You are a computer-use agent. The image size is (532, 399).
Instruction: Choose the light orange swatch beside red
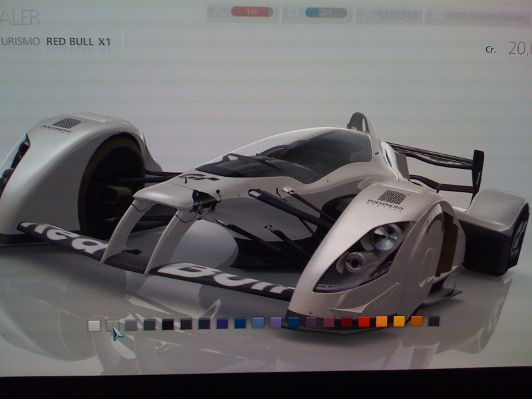[382, 321]
